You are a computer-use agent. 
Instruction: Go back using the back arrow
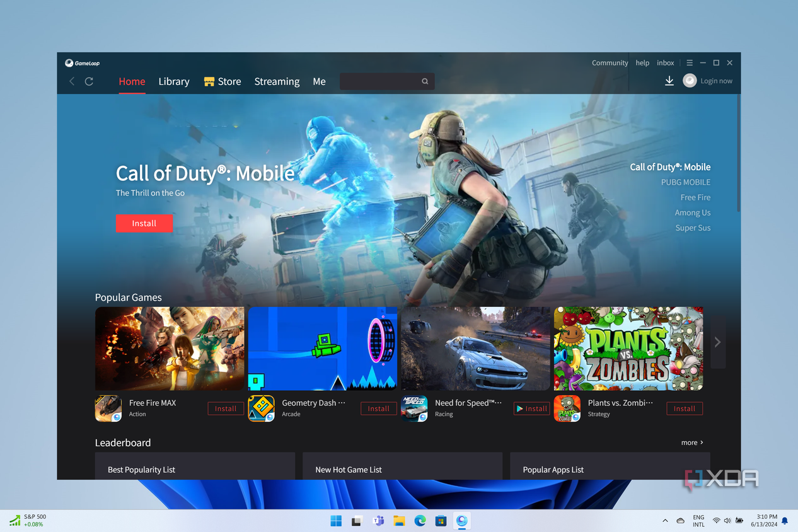72,81
